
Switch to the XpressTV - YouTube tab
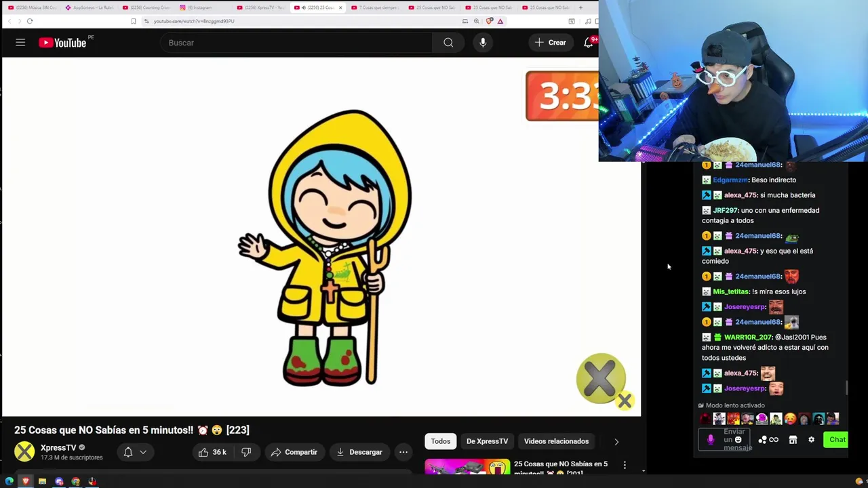tap(261, 7)
